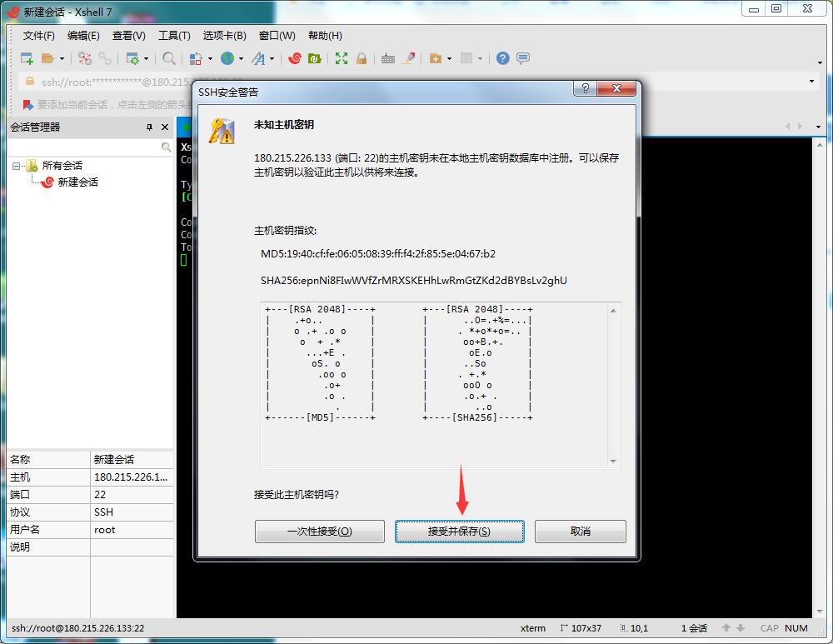This screenshot has height=644, width=833.
Task: Click the speech bubble feedback icon
Action: [x=523, y=58]
